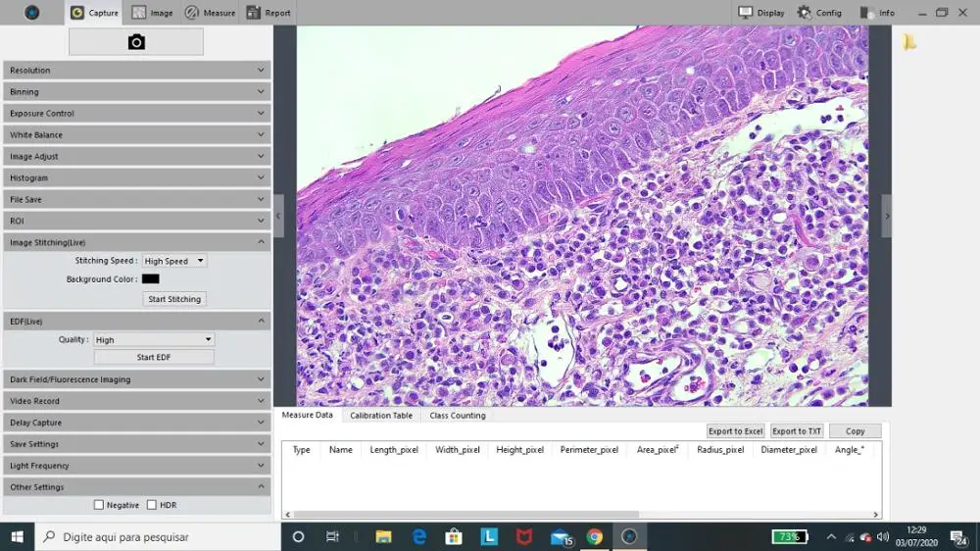Expand the Image Adjust section
This screenshot has height=551, width=980.
(x=137, y=156)
